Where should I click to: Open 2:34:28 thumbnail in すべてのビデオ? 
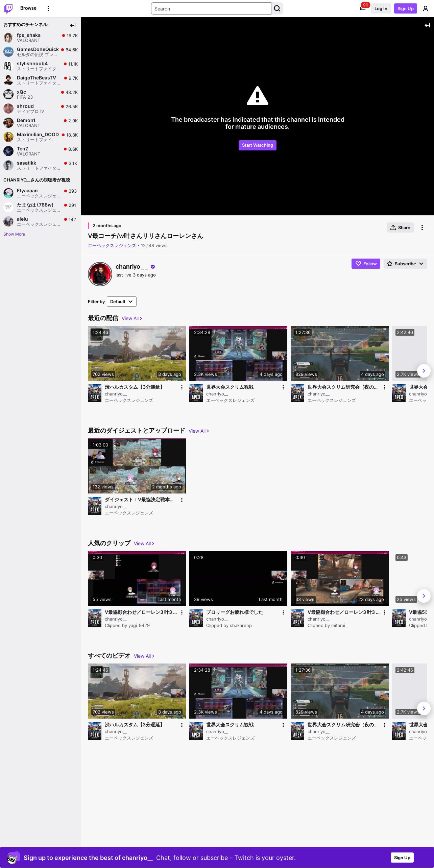click(x=238, y=691)
